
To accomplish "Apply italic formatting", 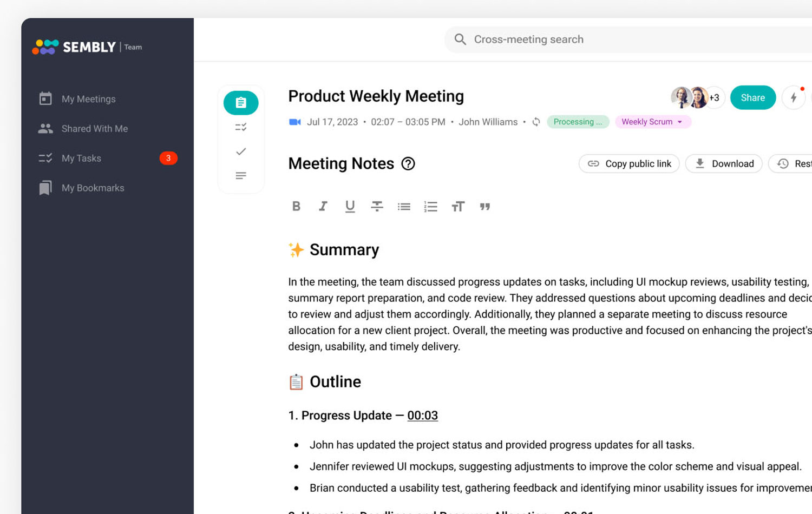I will point(323,206).
